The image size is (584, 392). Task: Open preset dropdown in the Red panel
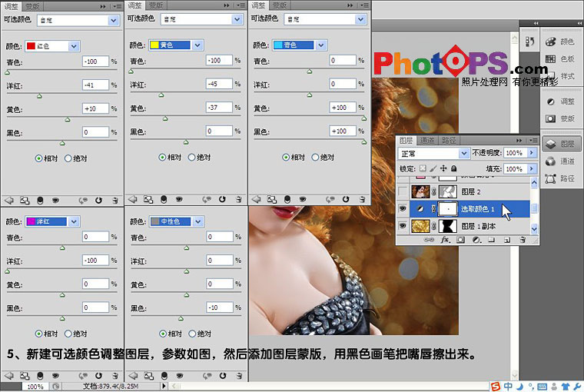click(x=113, y=21)
